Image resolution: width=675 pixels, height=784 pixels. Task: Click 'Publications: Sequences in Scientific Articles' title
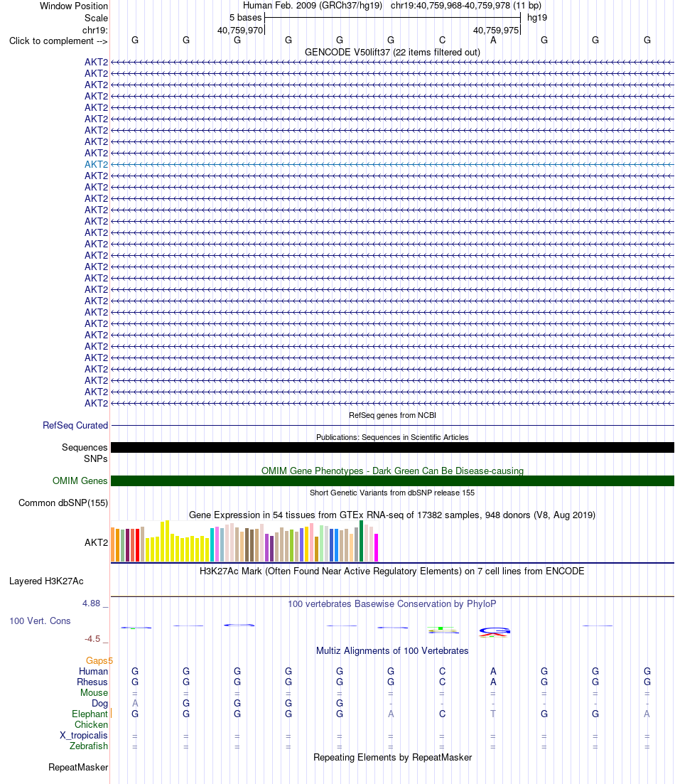point(392,438)
